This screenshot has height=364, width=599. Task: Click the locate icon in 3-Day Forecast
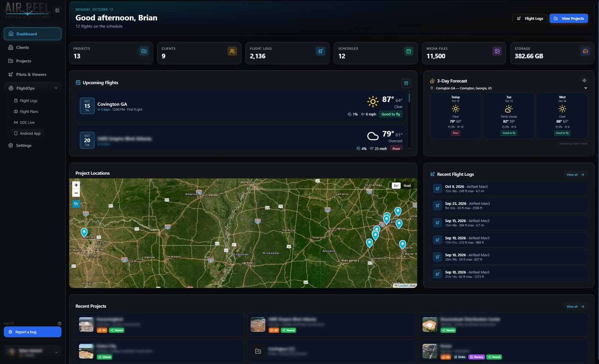[x=584, y=80]
